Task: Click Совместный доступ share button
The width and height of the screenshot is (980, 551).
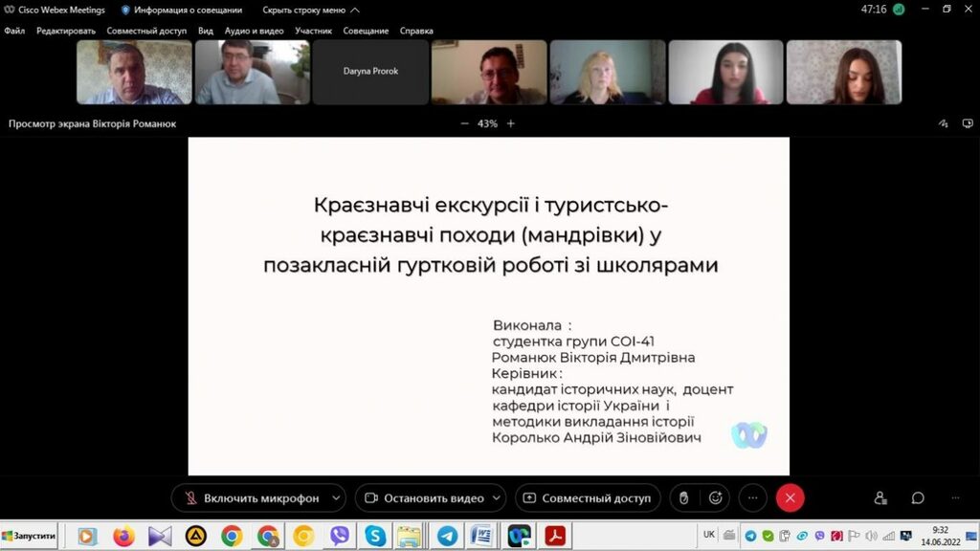Action: [587, 497]
